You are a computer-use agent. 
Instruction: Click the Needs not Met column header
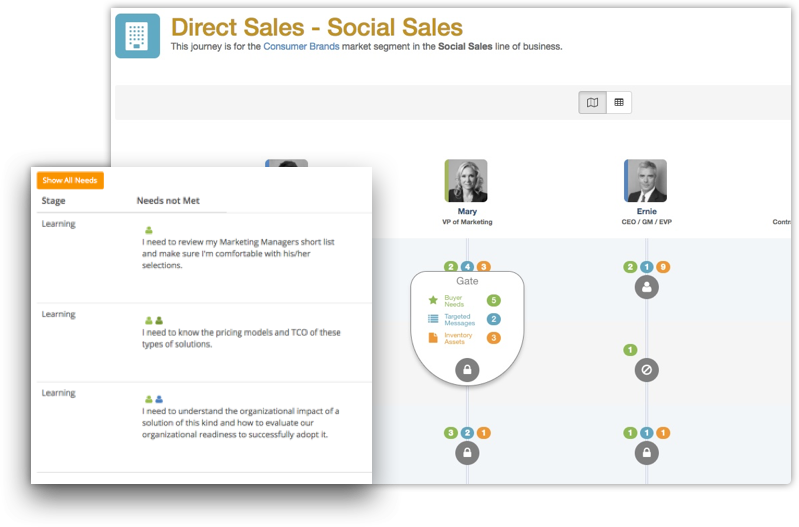(168, 201)
